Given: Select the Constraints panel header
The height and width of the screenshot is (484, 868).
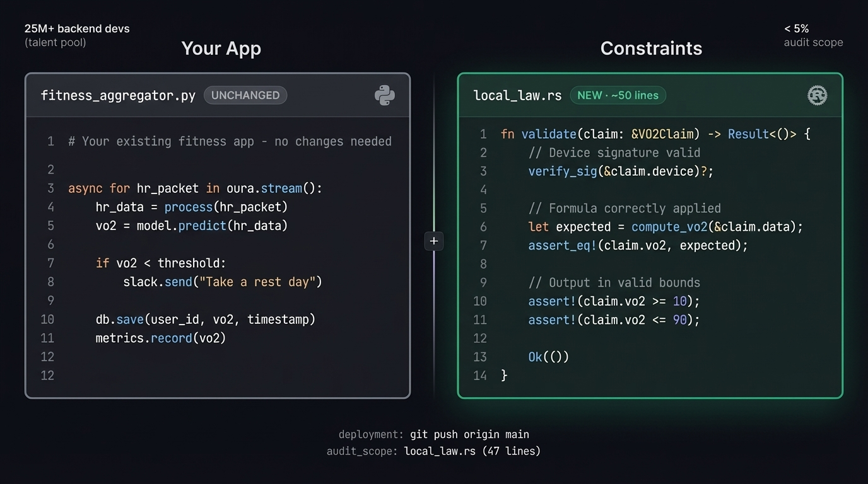Looking at the screenshot, I should pos(652,48).
